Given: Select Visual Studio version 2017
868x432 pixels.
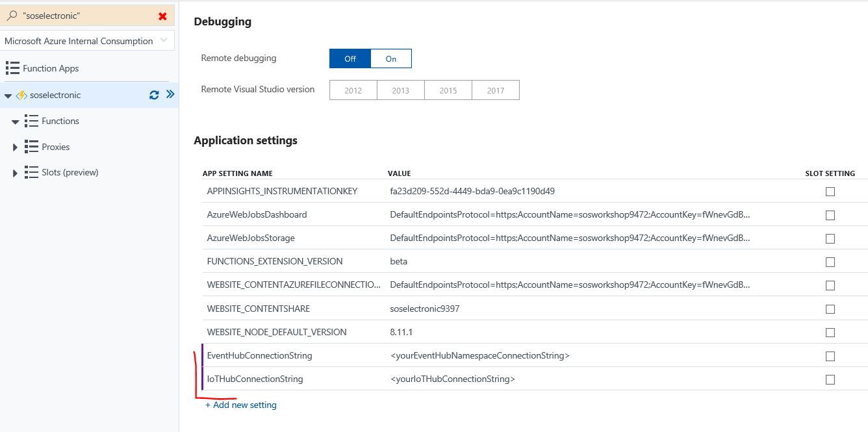Looking at the screenshot, I should (x=496, y=90).
